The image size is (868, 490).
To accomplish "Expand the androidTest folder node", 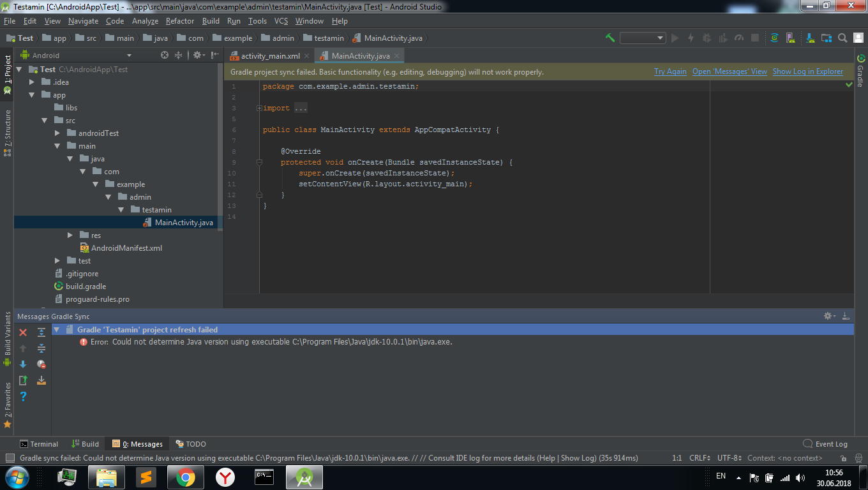I will tap(57, 133).
